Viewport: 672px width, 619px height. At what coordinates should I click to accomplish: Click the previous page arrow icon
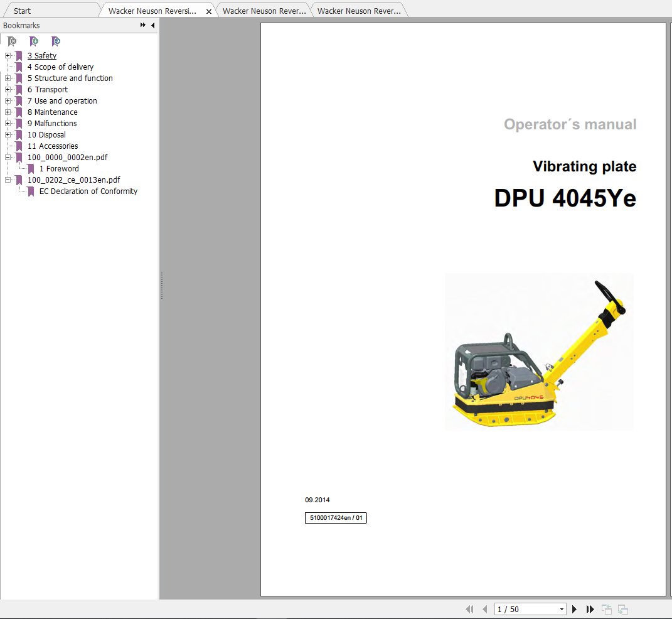(x=484, y=609)
